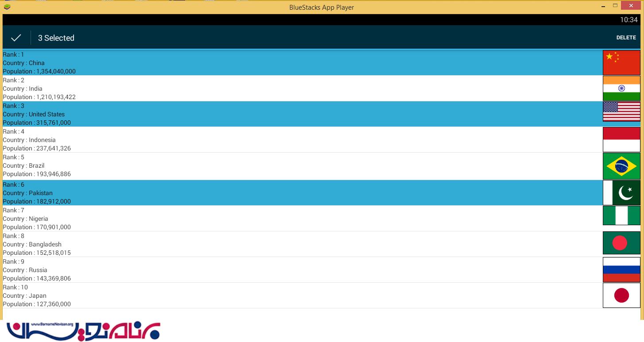
Task: Tap the checkmark Done icon
Action: tap(16, 38)
